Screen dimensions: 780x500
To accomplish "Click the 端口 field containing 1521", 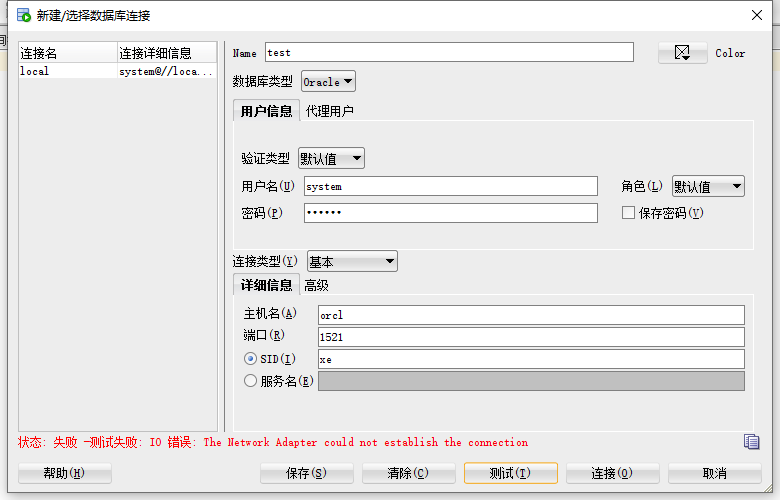I will pos(531,337).
